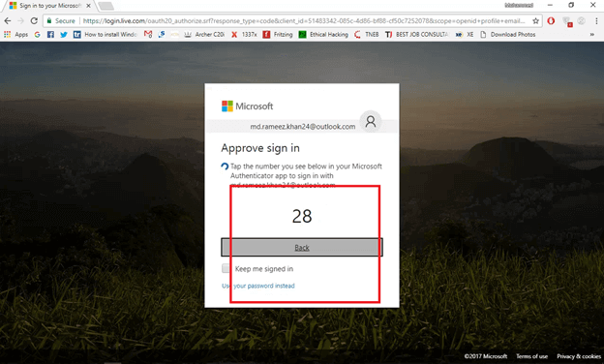Click the number 28 displayed
Viewport: 604px width, 364px height.
[x=302, y=216]
